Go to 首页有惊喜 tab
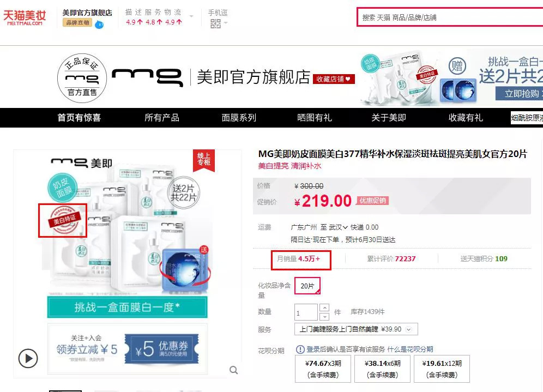This screenshot has height=392, width=543. pyautogui.click(x=79, y=118)
